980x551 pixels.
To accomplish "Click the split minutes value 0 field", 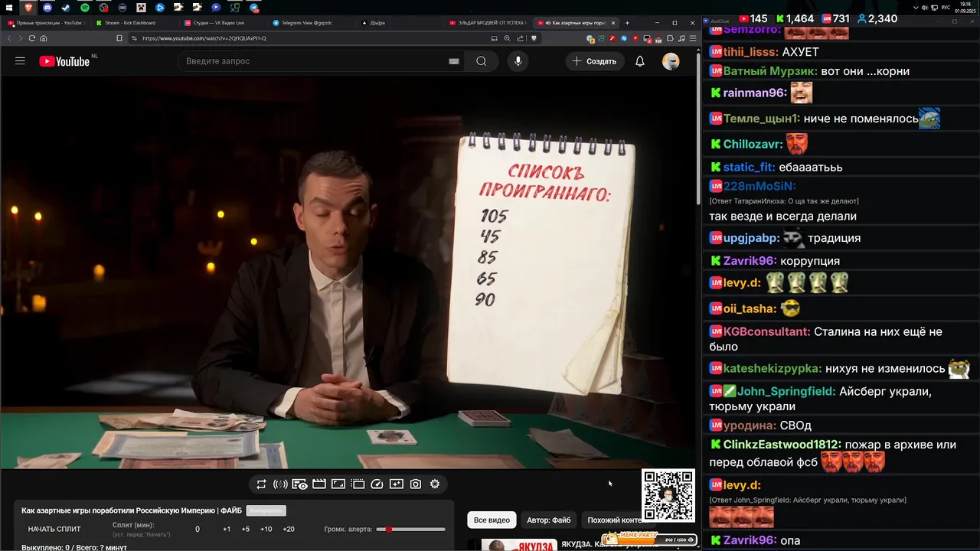I will pos(197,529).
